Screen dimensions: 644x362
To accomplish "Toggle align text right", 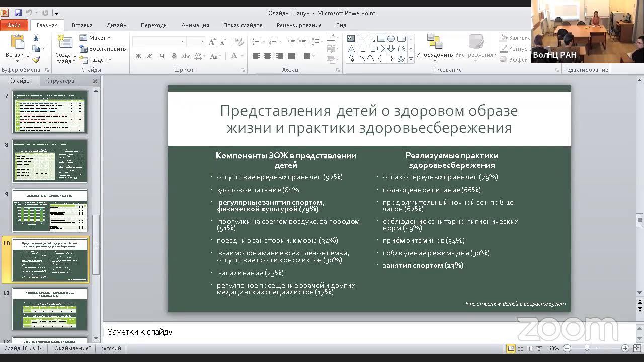I will point(279,56).
